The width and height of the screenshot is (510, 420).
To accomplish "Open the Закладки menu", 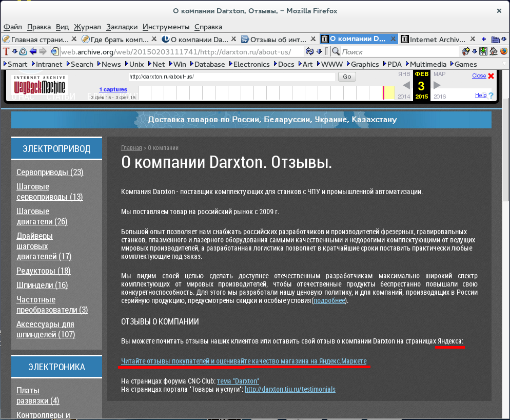I will point(122,27).
